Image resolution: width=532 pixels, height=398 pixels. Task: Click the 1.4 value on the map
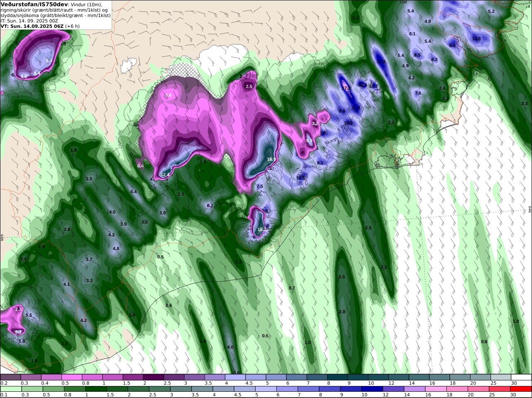(x=203, y=341)
